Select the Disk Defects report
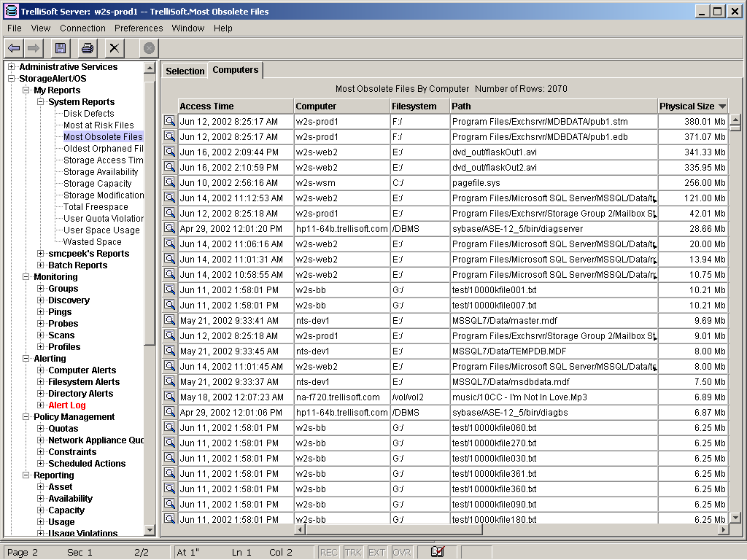 [x=88, y=113]
